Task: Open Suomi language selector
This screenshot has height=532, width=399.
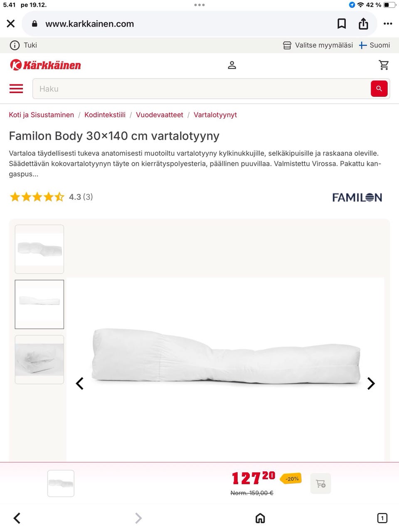Action: pyautogui.click(x=374, y=45)
